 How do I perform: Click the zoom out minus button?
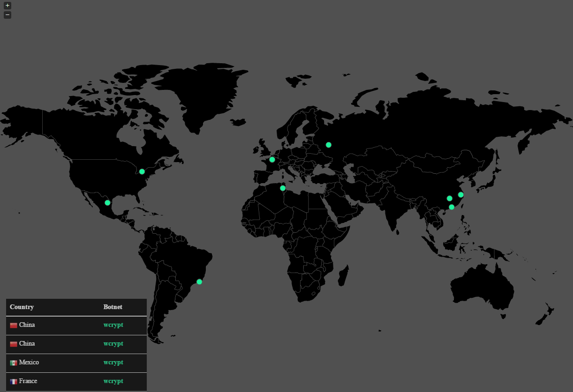tap(8, 15)
